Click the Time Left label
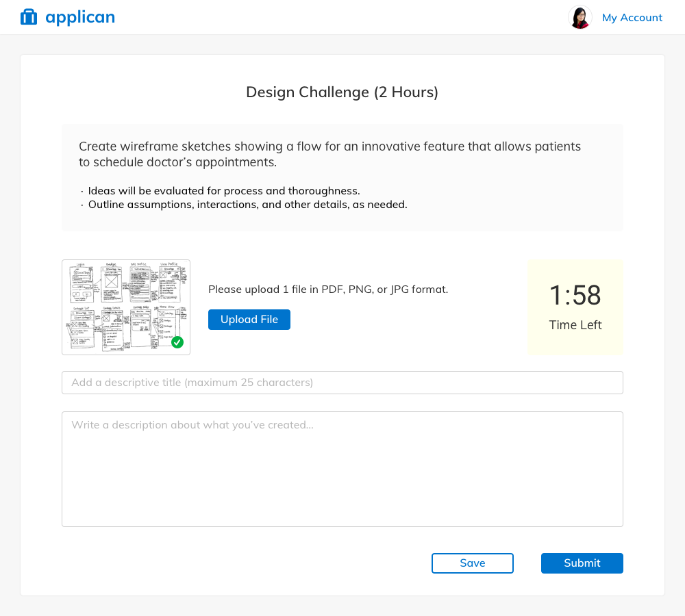 (x=575, y=325)
